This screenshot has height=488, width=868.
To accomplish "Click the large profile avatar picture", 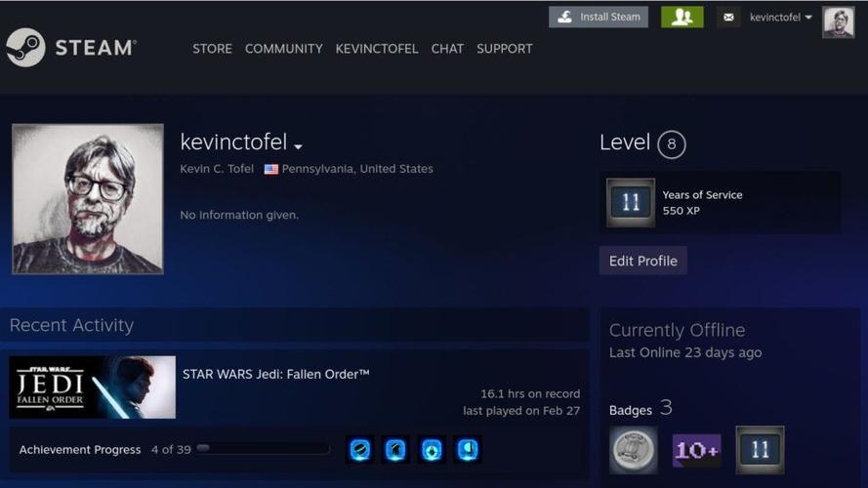I will pyautogui.click(x=88, y=199).
